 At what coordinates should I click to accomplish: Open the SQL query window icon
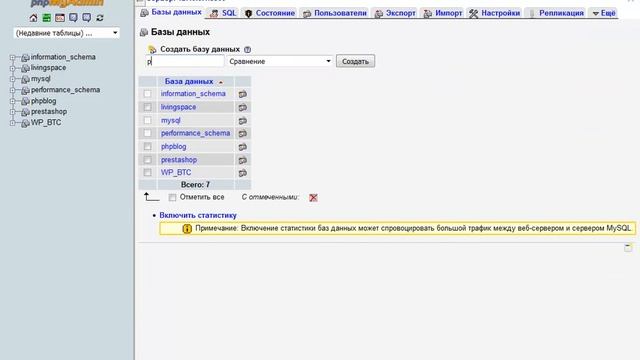pyautogui.click(x=60, y=18)
